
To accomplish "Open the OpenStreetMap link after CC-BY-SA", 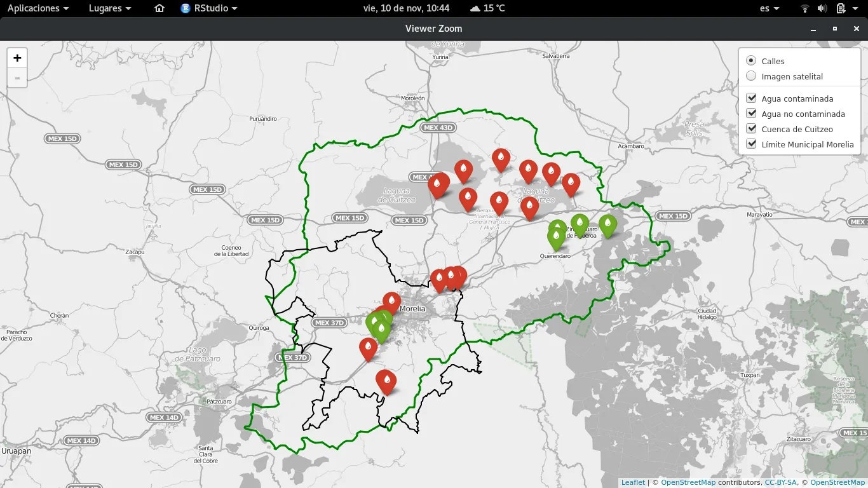I will (x=837, y=482).
